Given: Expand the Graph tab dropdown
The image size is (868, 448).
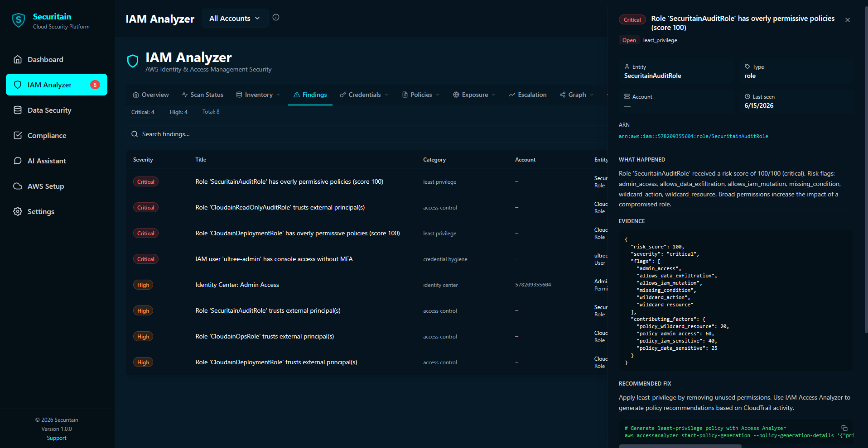Looking at the screenshot, I should click(577, 95).
